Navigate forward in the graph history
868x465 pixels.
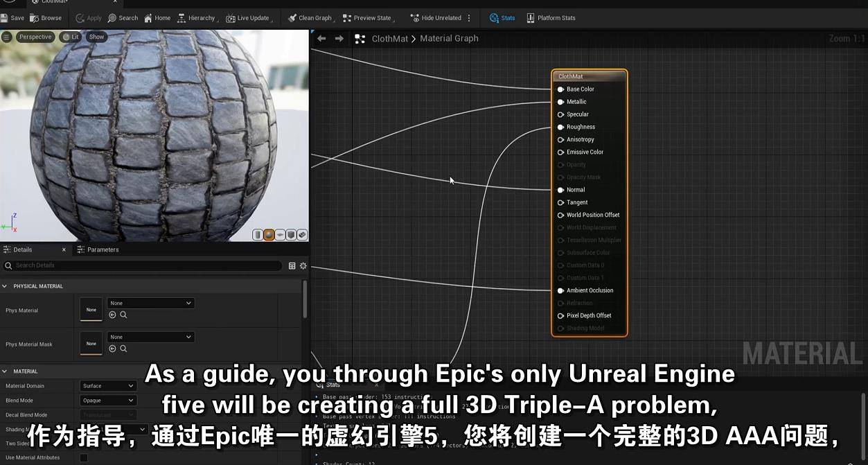(339, 39)
